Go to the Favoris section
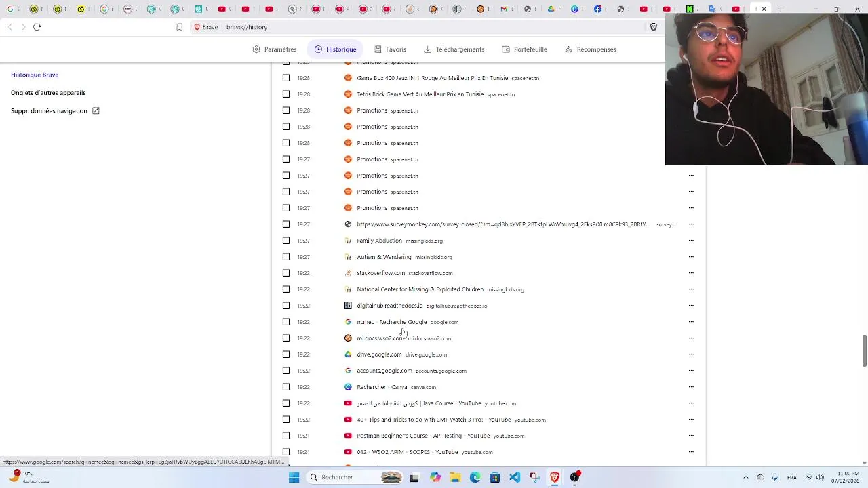The height and width of the screenshot is (488, 868). click(x=390, y=49)
